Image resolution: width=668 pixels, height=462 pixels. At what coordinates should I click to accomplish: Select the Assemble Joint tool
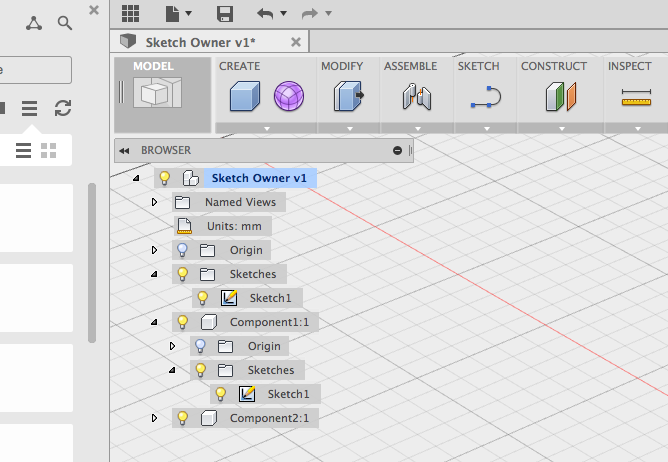(x=417, y=97)
